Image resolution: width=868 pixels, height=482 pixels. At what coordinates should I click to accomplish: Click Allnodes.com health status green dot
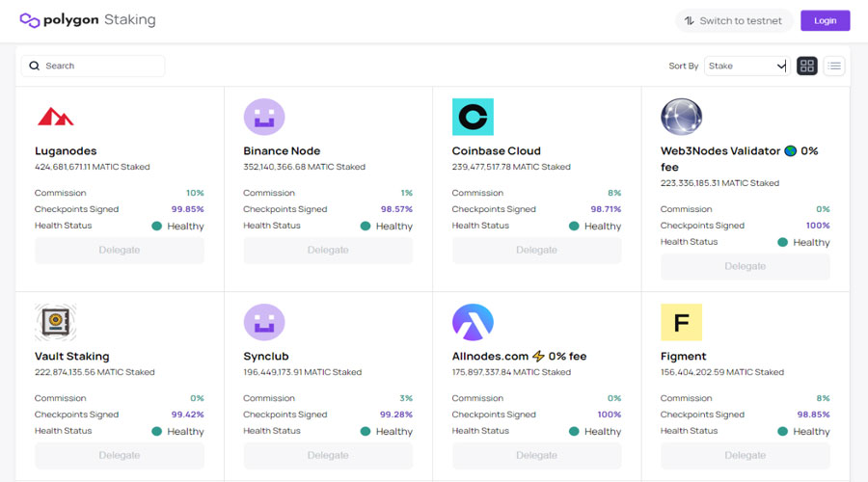[x=574, y=431]
